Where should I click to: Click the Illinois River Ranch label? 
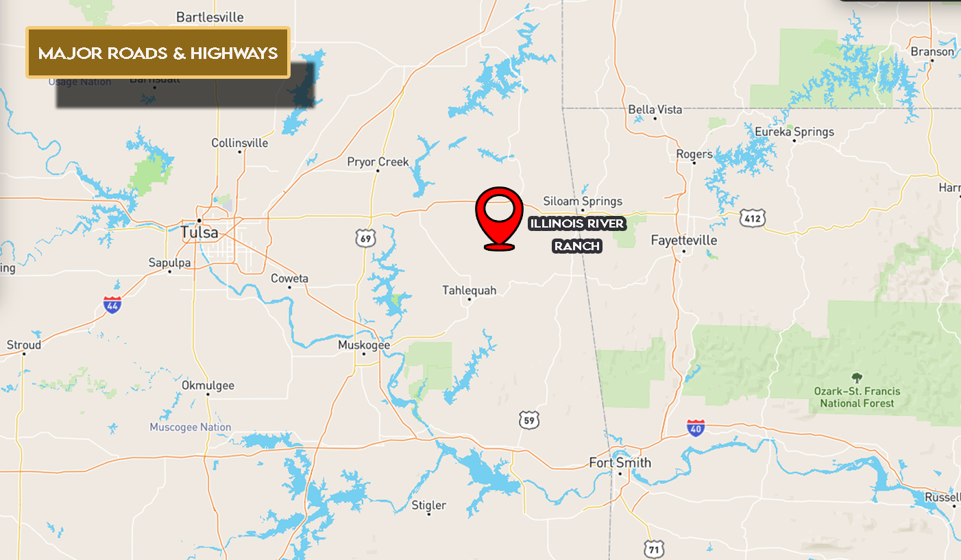pyautogui.click(x=576, y=234)
